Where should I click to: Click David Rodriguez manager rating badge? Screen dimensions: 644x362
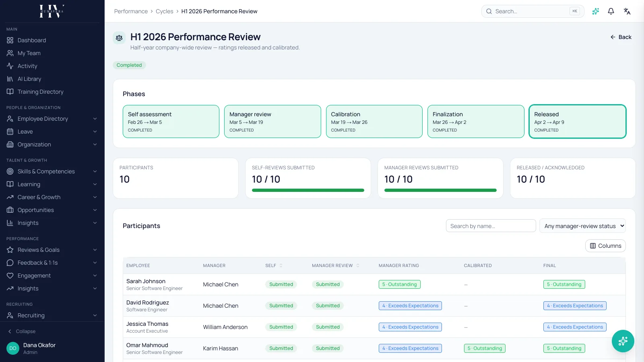(410, 306)
